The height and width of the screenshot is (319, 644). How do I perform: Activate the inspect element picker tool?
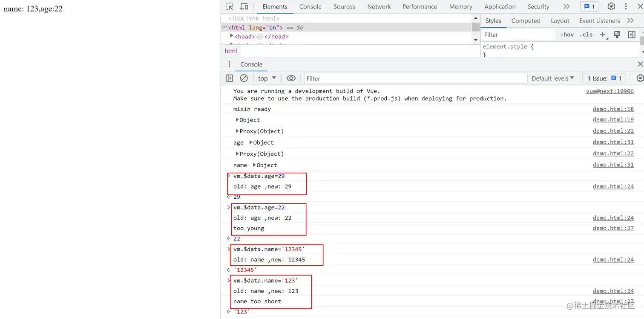click(x=230, y=6)
